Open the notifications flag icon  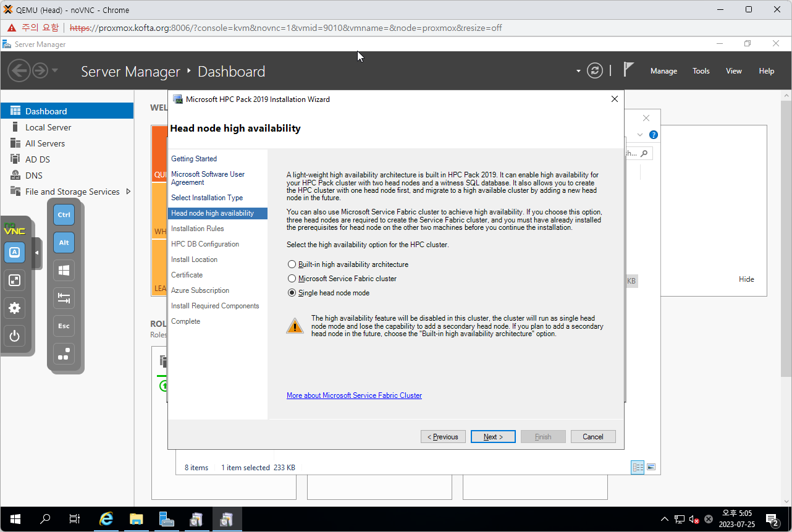click(x=628, y=70)
